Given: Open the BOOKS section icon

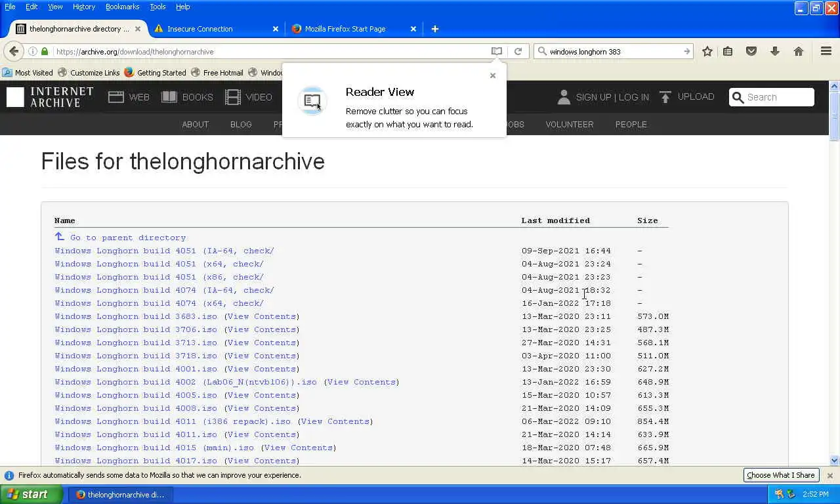Looking at the screenshot, I should (169, 97).
